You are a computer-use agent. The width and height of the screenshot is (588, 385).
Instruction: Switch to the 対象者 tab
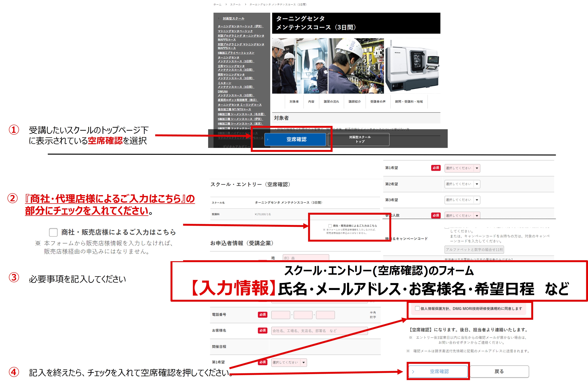coord(294,102)
